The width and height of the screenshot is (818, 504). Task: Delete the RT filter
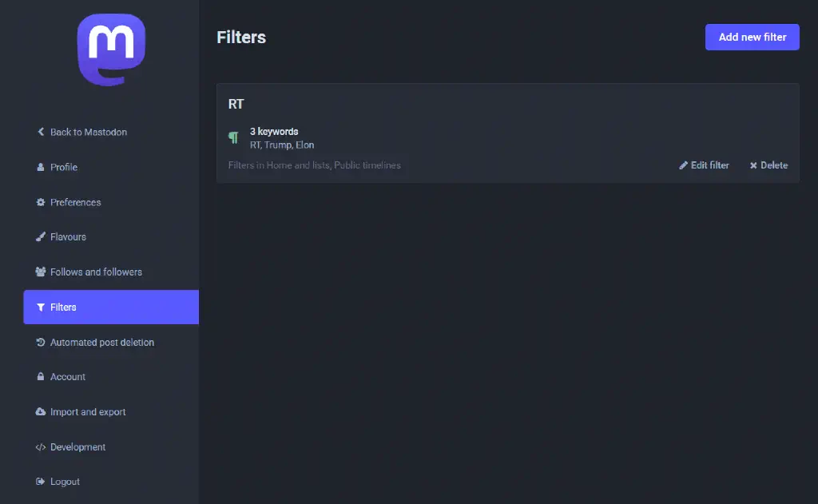pos(769,165)
